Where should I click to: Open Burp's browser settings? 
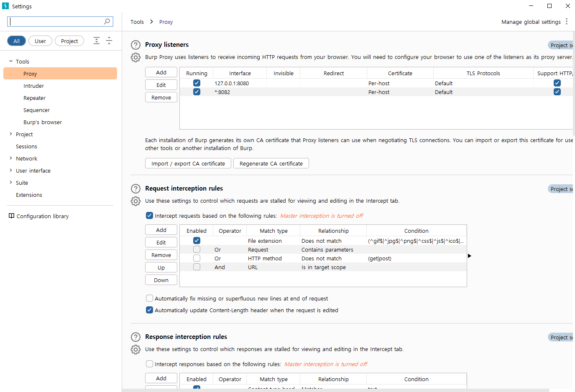click(x=43, y=122)
